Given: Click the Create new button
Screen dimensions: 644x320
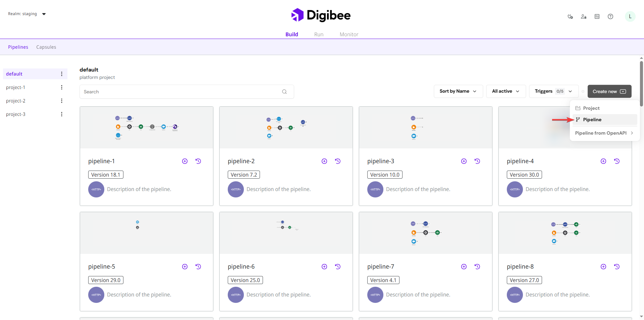Looking at the screenshot, I should click(609, 91).
